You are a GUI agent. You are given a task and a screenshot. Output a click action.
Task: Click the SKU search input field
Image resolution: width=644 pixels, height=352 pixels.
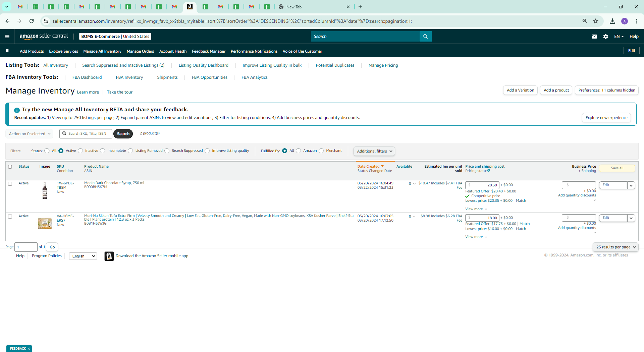pos(86,134)
